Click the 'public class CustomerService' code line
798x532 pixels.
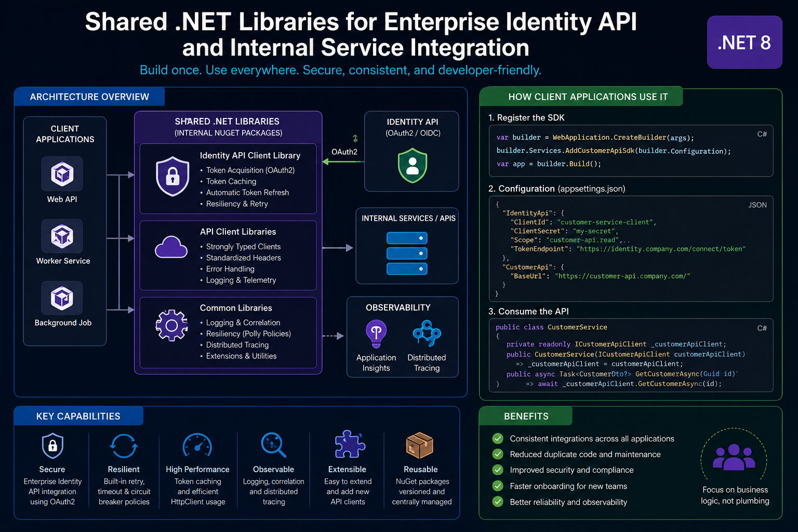tap(551, 327)
